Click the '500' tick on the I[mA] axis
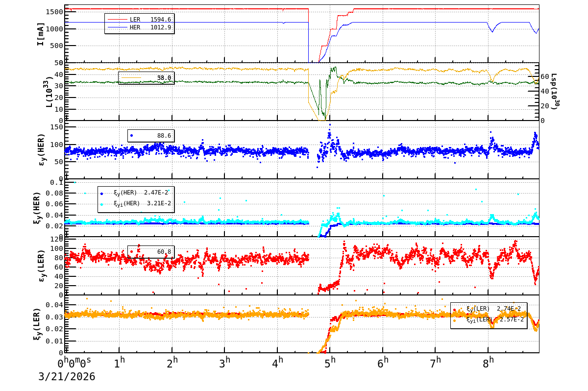Image resolution: width=588 pixels, height=391 pixels. click(56, 46)
